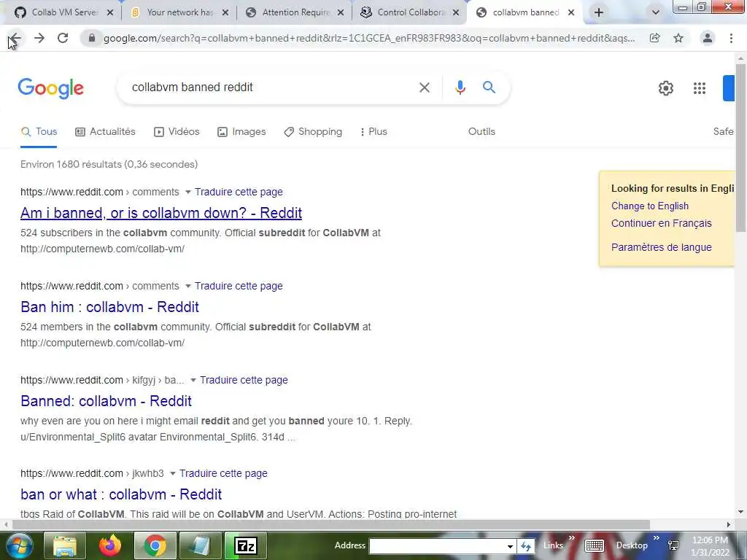Open the on-screen keyboard icon
747x560 pixels.
coord(595,545)
